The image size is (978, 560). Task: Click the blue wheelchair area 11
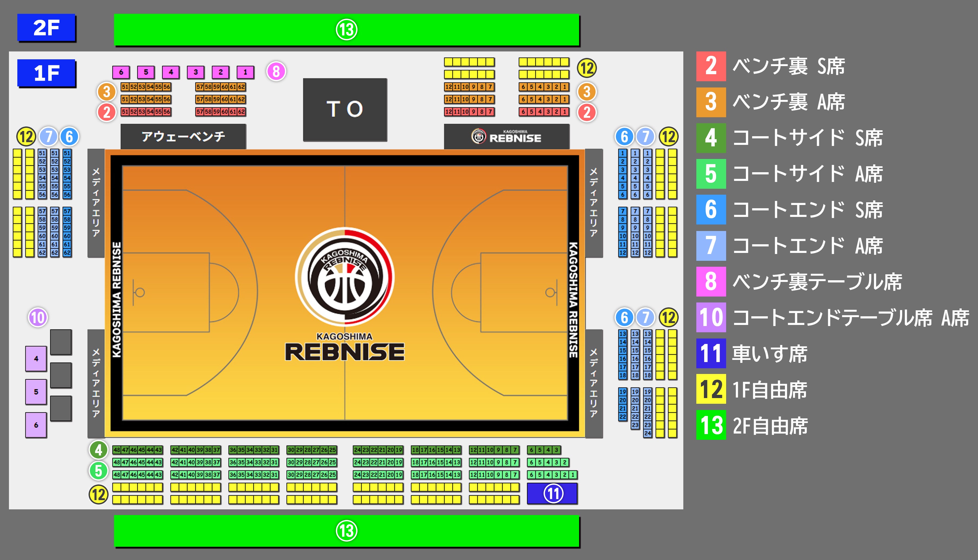[552, 493]
